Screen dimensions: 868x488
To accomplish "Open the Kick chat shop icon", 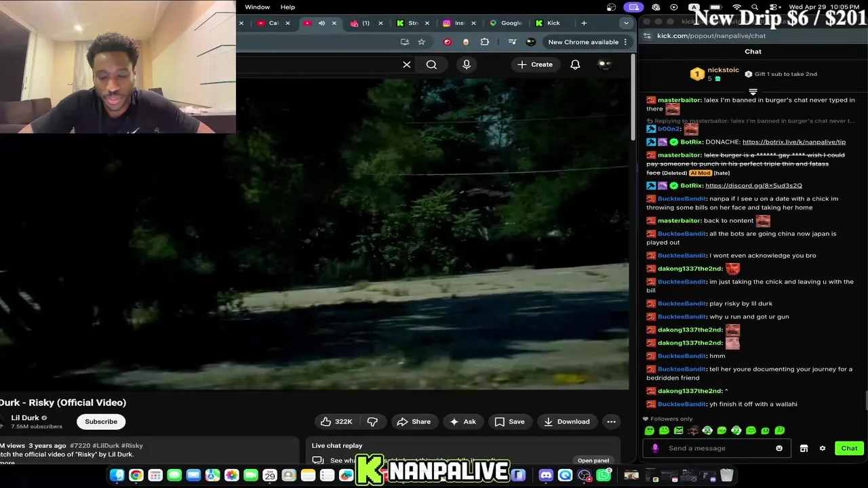I will pyautogui.click(x=804, y=448).
